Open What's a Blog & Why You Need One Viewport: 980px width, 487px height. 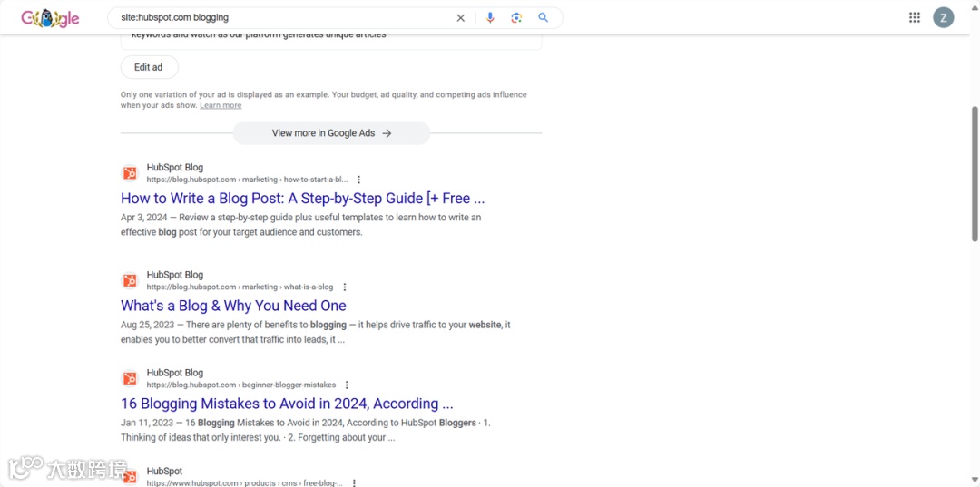(233, 306)
